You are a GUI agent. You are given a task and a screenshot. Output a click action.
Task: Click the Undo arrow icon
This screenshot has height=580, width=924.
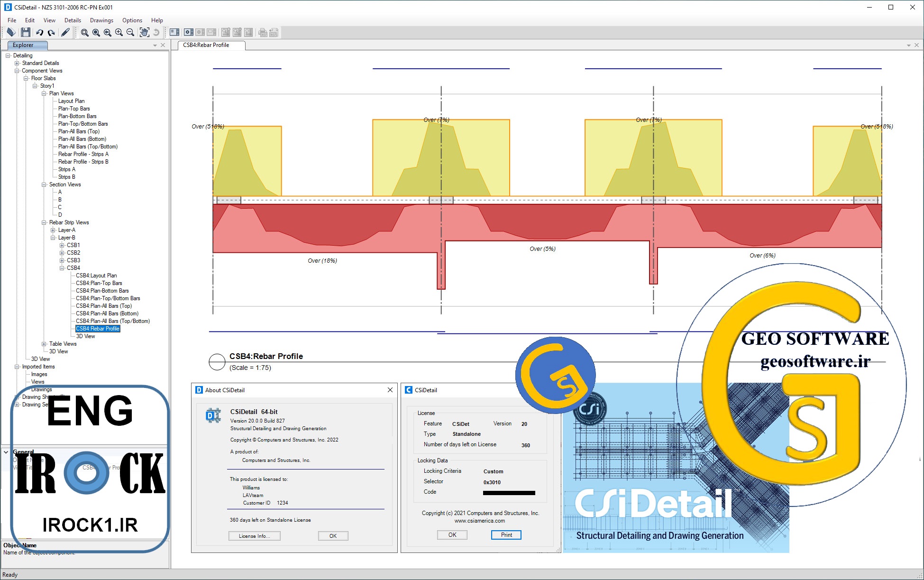pos(40,32)
